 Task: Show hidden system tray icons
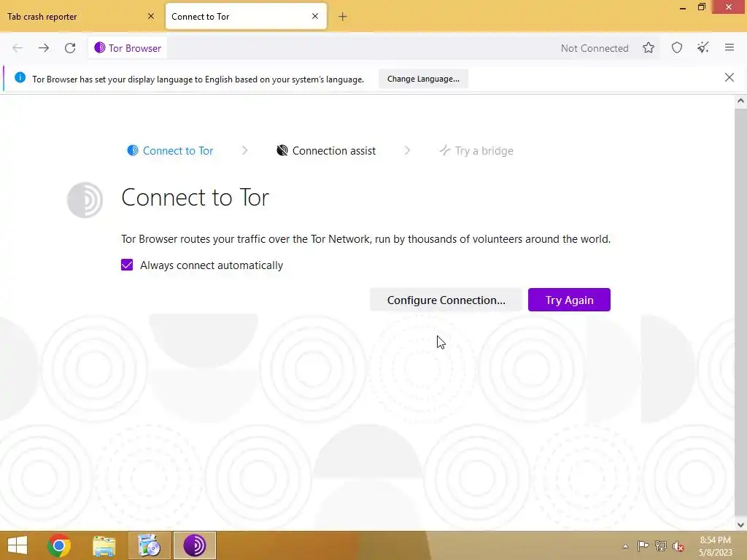[x=625, y=546]
